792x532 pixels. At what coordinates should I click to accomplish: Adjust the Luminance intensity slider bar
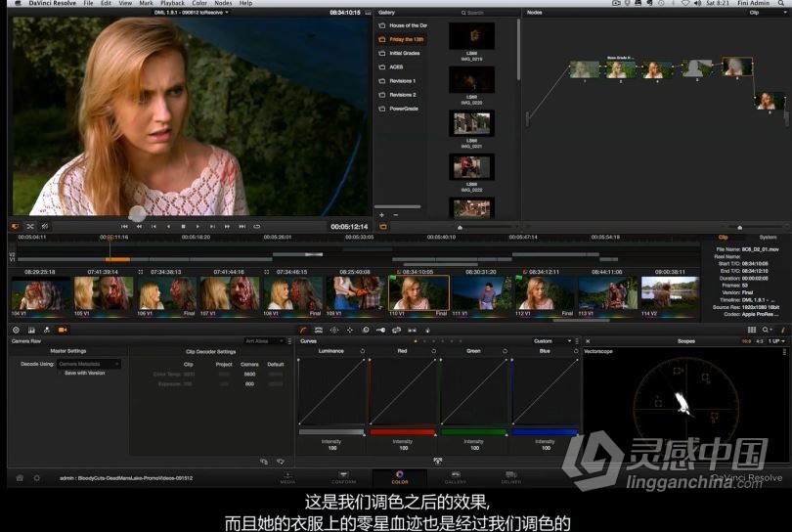(331, 432)
